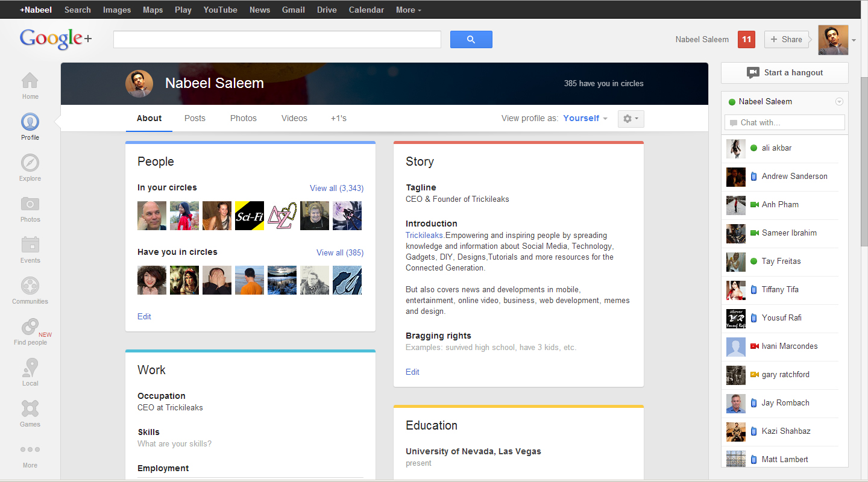
Task: Click the top-right account avatar
Action: pyautogui.click(x=833, y=40)
